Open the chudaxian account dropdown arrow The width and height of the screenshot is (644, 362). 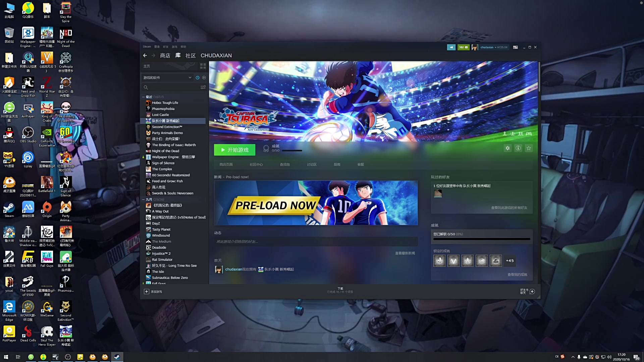coord(495,47)
